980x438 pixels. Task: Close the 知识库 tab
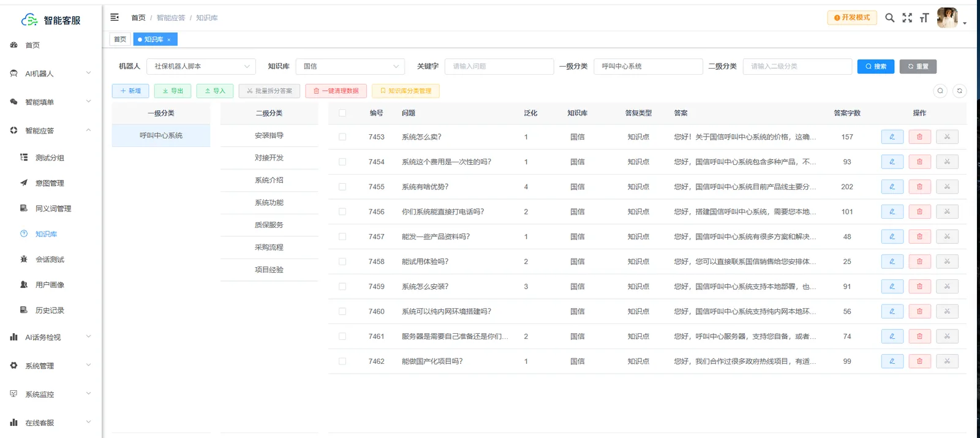169,40
